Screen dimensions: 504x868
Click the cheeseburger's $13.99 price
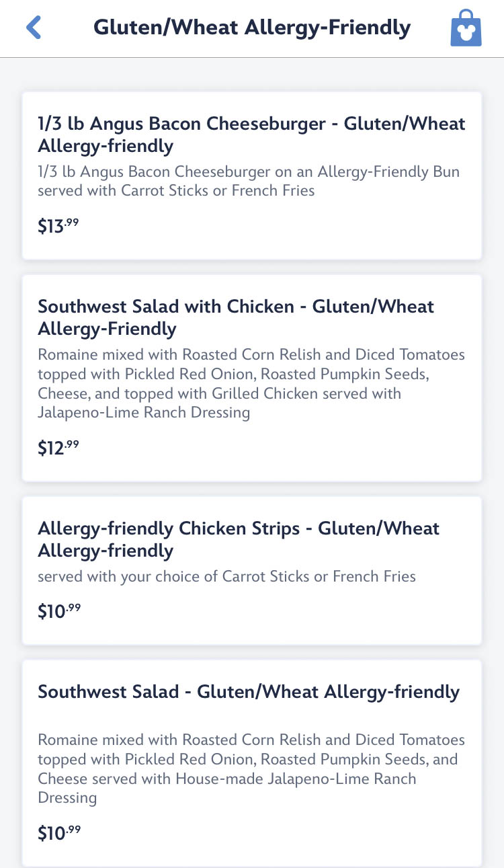(58, 226)
